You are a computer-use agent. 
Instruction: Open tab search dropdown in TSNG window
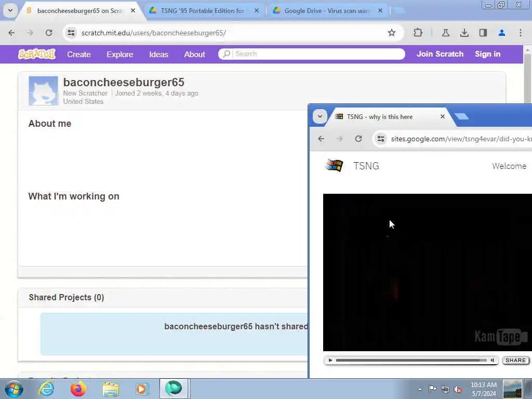[320, 116]
